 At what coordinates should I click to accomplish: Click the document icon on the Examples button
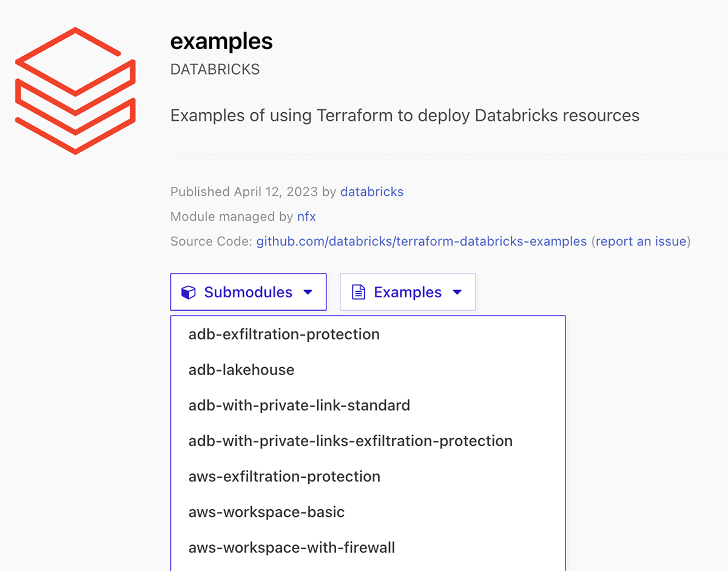click(x=358, y=292)
